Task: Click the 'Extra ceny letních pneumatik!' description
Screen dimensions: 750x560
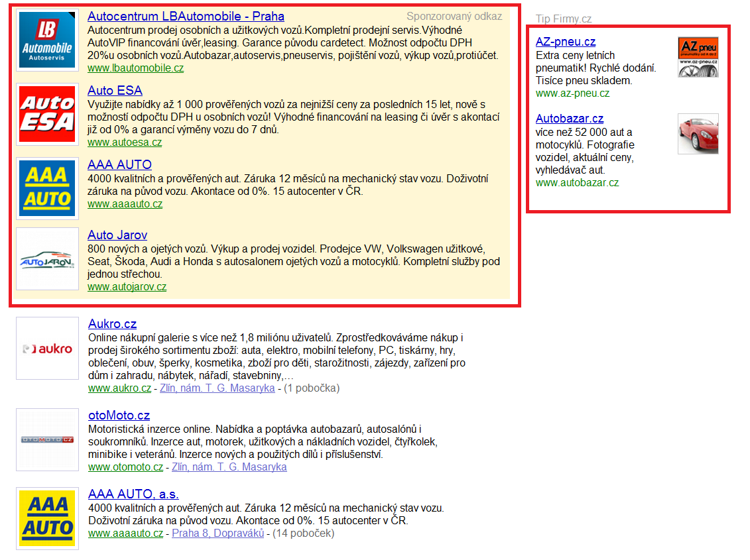Action: [x=595, y=68]
